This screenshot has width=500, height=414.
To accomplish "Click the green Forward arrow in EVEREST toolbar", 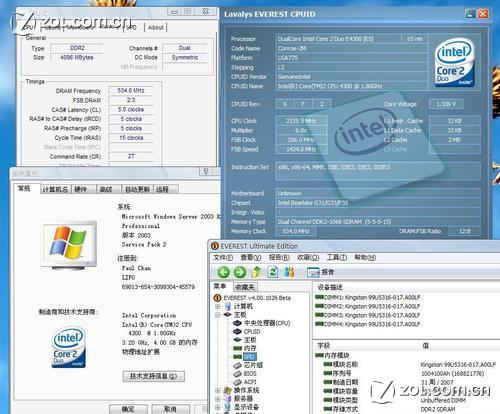I will 240,272.
